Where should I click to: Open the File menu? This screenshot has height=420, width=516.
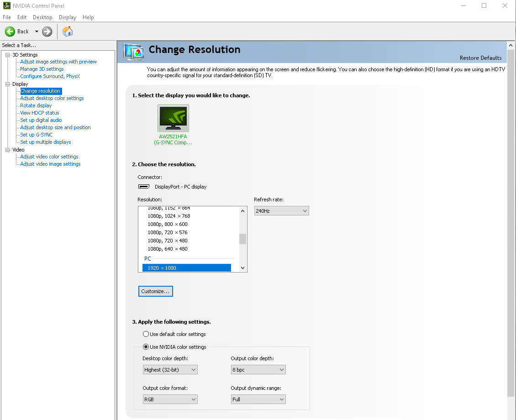pos(6,17)
